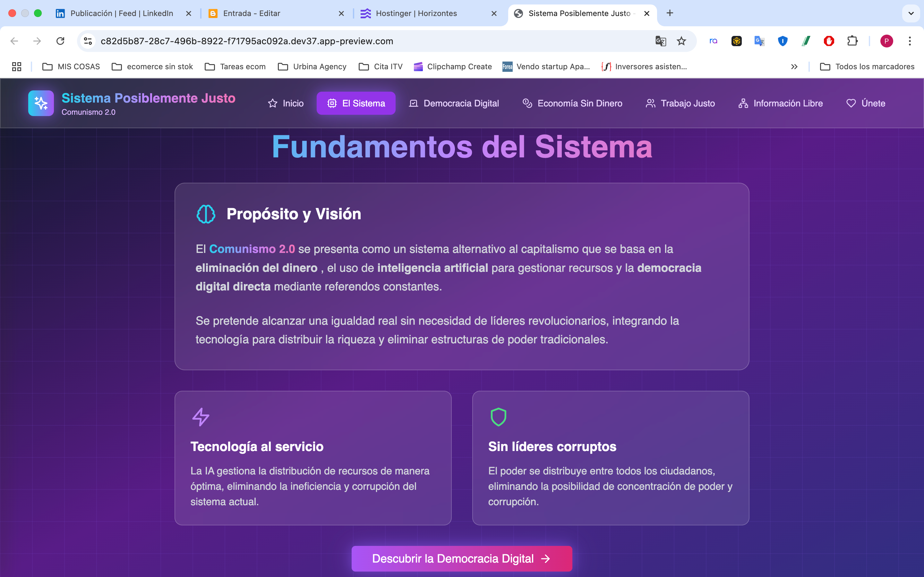The height and width of the screenshot is (577, 924).
Task: Click the bookmark star icon in address bar
Action: coord(681,41)
